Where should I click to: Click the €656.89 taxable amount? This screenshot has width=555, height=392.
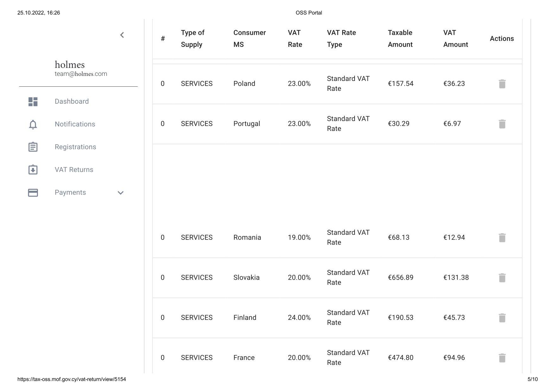(x=400, y=277)
